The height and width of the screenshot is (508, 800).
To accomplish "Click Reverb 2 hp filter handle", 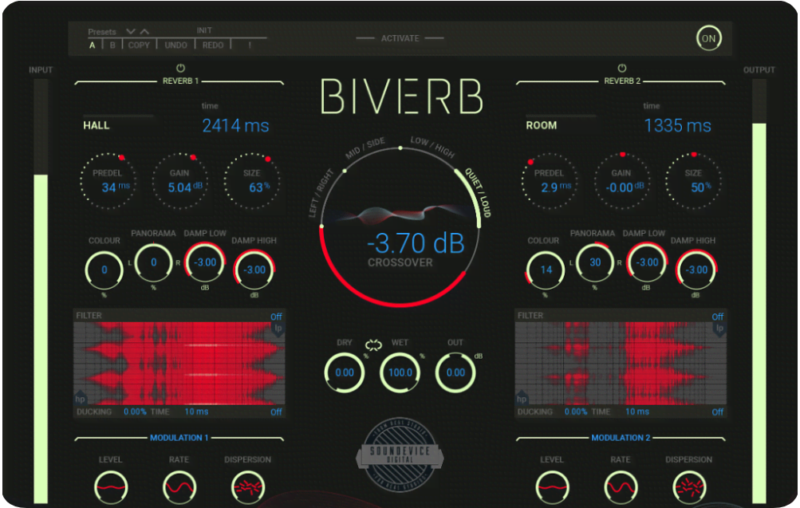I will [x=521, y=399].
